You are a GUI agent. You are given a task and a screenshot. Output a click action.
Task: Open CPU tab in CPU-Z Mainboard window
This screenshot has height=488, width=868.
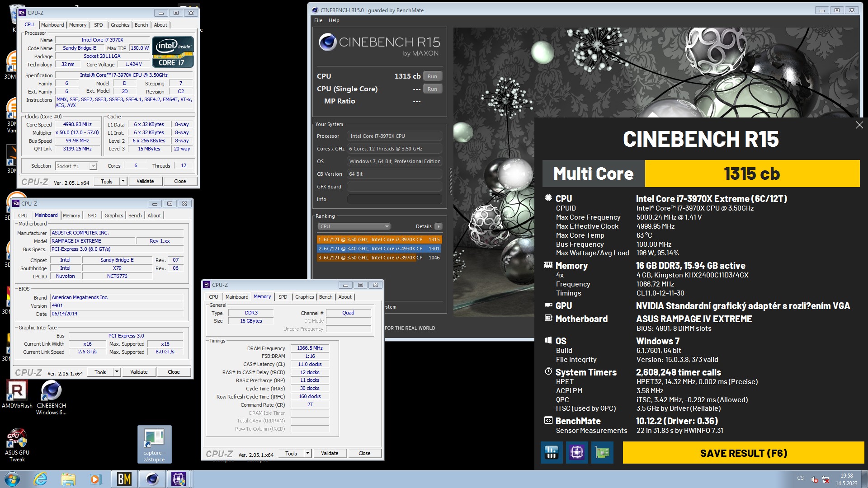point(23,216)
